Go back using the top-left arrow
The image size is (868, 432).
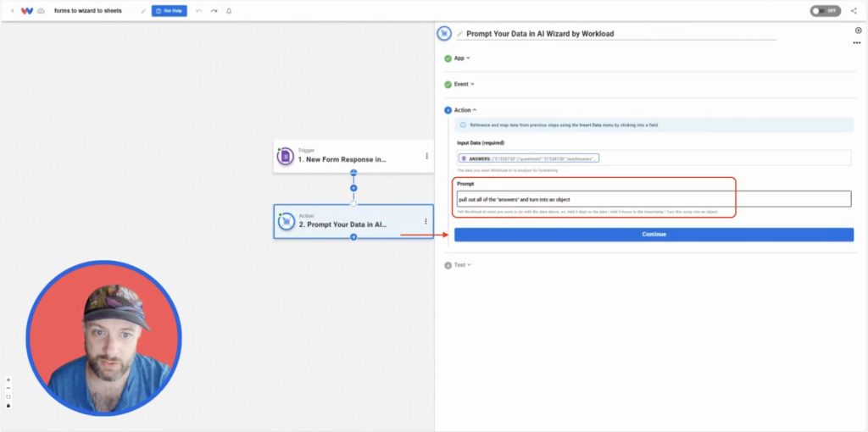[x=13, y=11]
